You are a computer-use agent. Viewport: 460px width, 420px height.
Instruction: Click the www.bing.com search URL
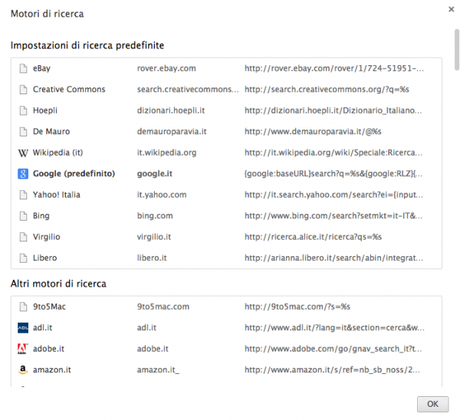[333, 216]
